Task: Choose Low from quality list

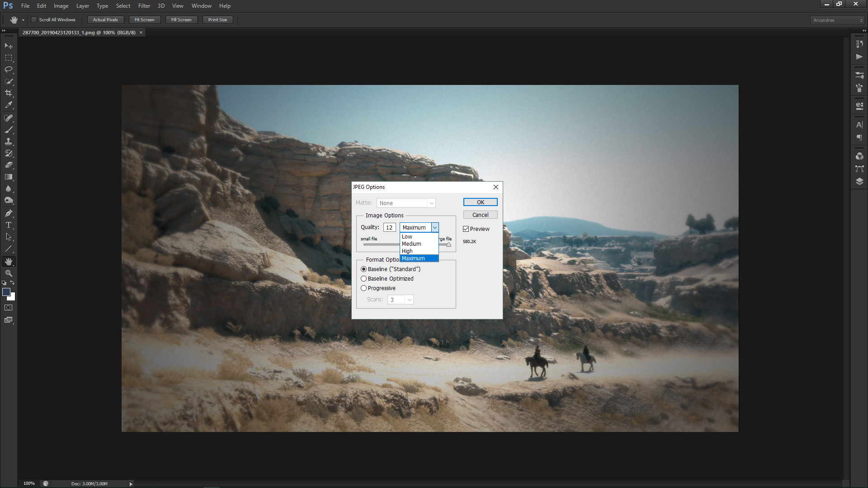Action: point(407,237)
